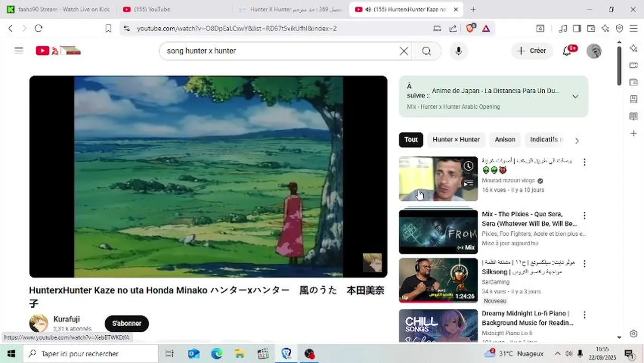Open the SalGaming channel name
This screenshot has width=644, height=363.
496,282
